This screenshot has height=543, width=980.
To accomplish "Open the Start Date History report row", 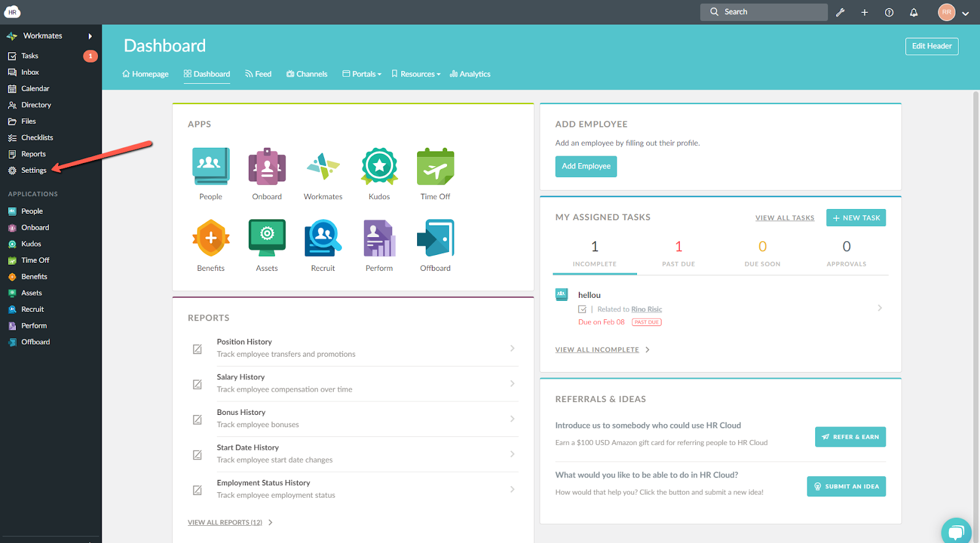I will [x=353, y=454].
